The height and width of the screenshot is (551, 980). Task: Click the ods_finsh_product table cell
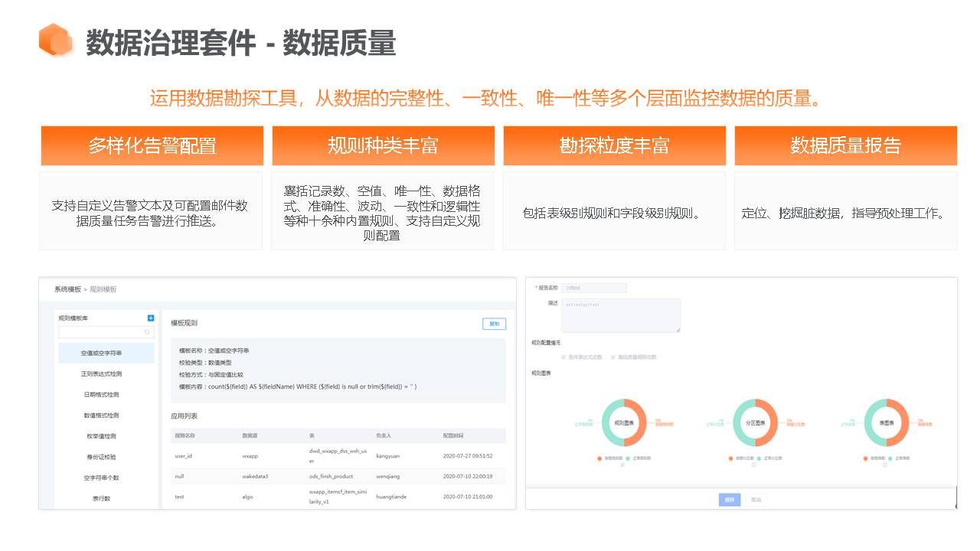[x=331, y=476]
